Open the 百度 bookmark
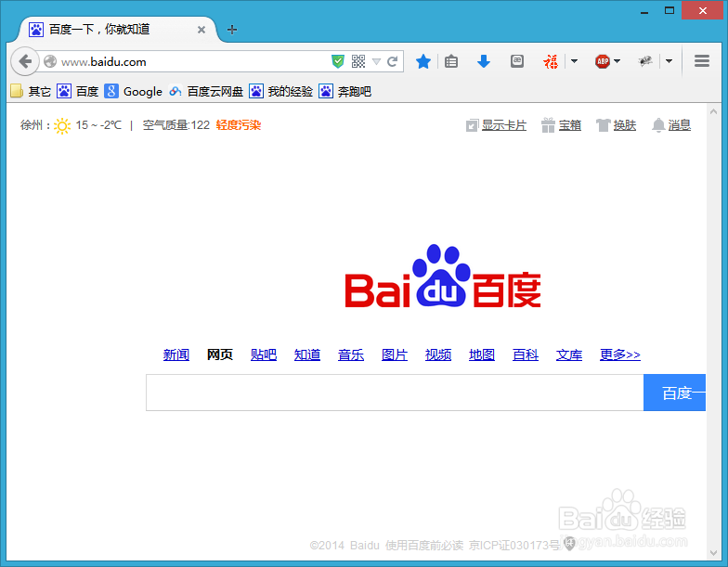Viewport: 728px width, 567px height. coord(78,91)
